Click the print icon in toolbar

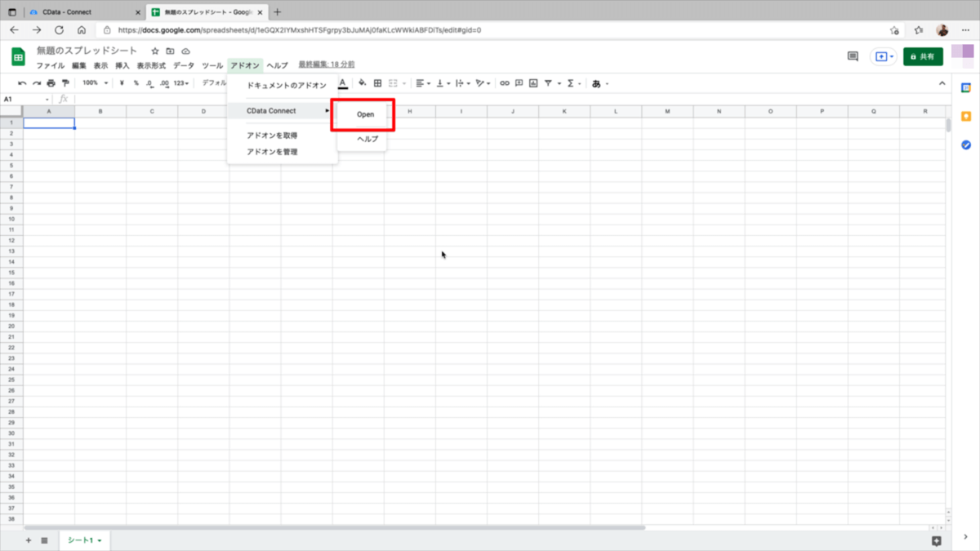point(51,83)
